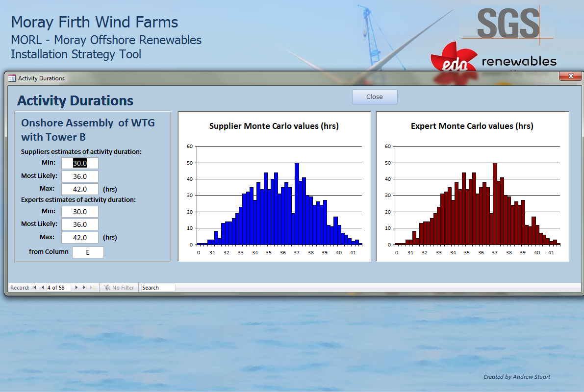Click the 'from Column' field showing E
584x392 pixels.
click(88, 252)
